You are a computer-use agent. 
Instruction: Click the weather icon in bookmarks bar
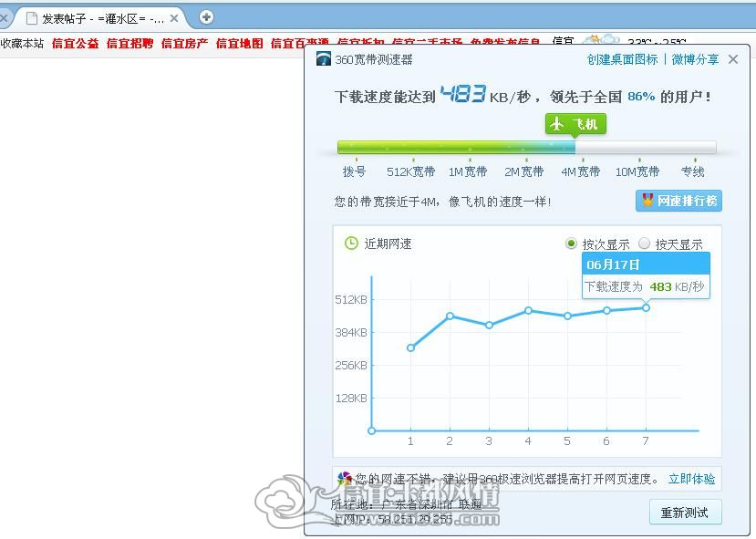pyautogui.click(x=601, y=39)
